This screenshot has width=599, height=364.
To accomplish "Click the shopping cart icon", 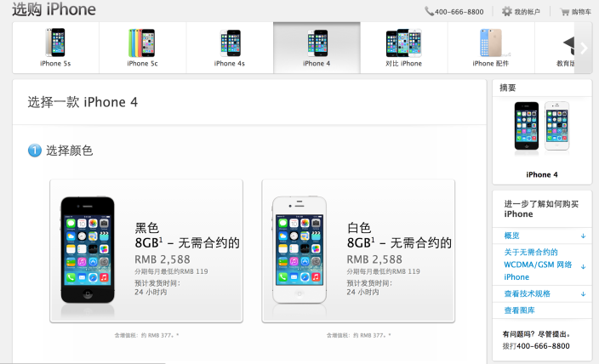I will [565, 12].
